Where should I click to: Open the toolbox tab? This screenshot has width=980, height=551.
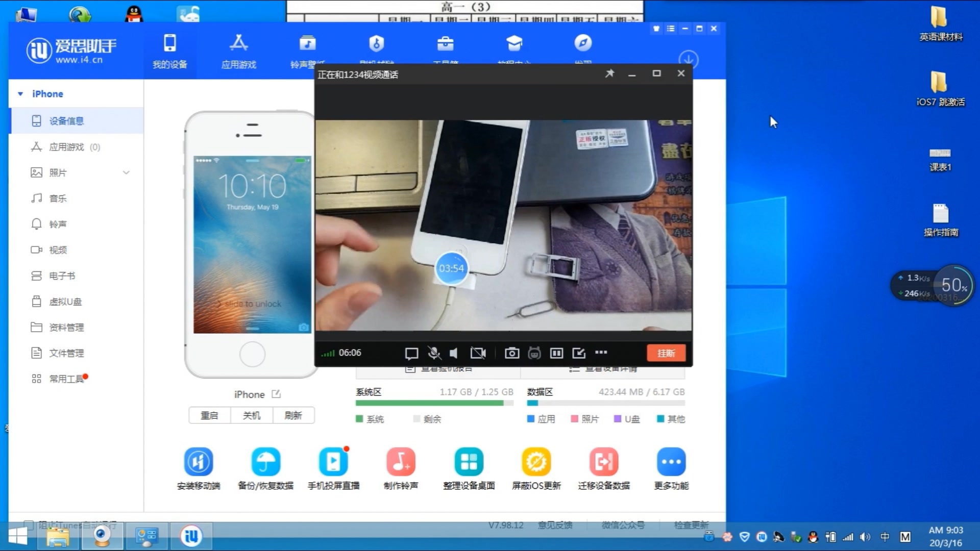pyautogui.click(x=445, y=51)
